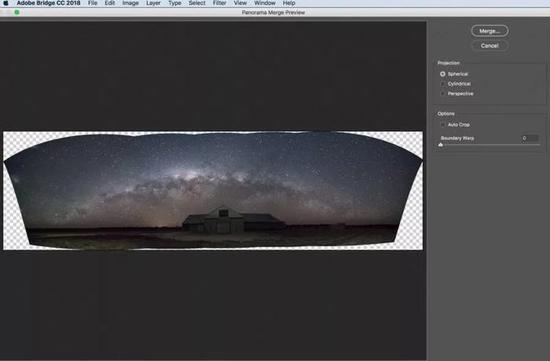Open the Adobe Bridge CC 2018 app menu

click(x=48, y=3)
